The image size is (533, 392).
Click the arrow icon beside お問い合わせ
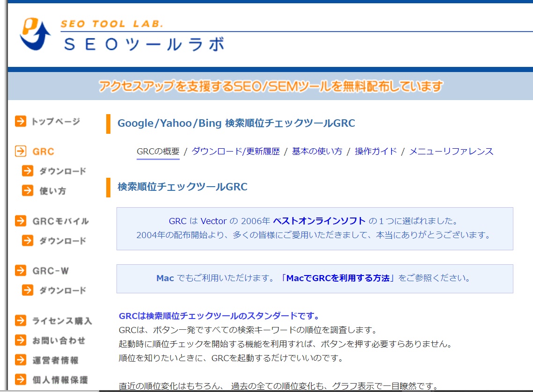pyautogui.click(x=21, y=340)
